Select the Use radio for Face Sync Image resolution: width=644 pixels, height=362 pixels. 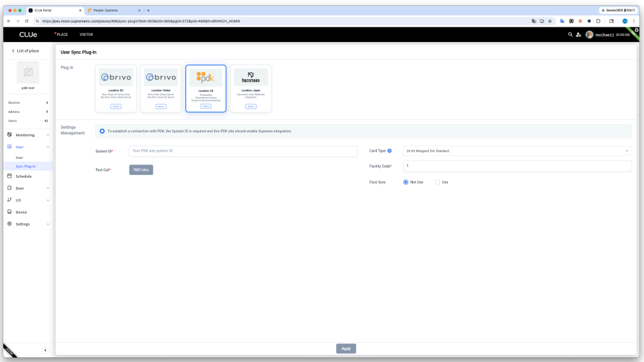pyautogui.click(x=437, y=182)
